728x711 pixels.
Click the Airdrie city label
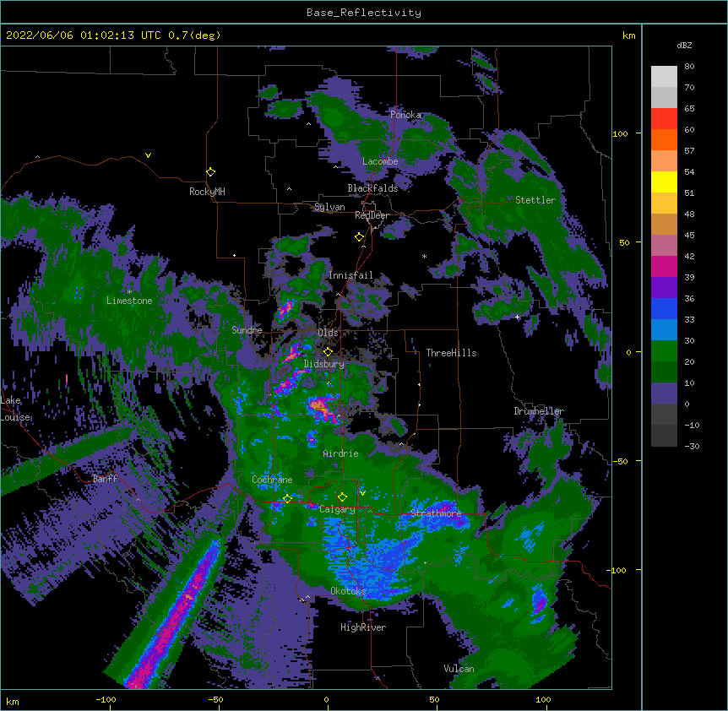340,453
